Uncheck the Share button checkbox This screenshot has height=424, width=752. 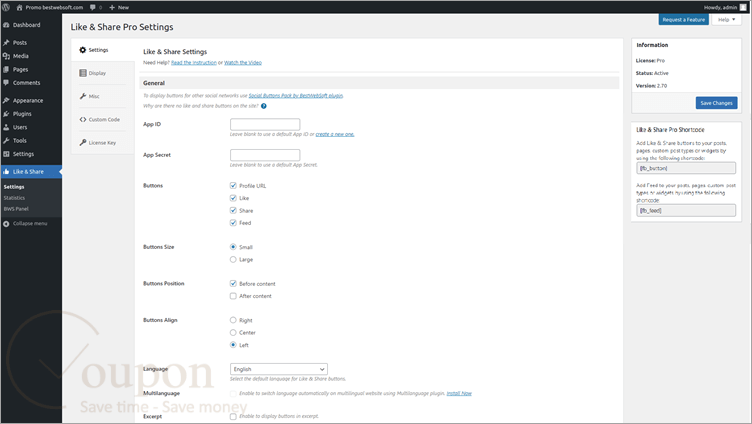(233, 211)
